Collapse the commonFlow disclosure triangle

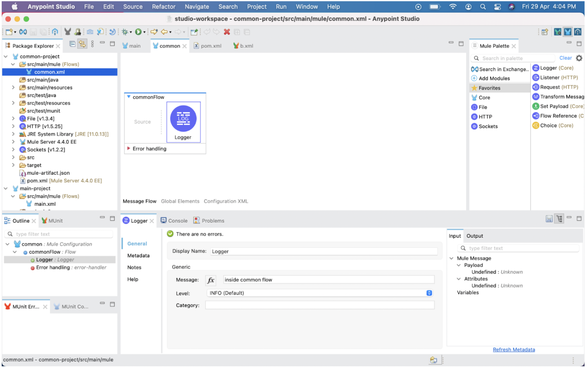[129, 97]
